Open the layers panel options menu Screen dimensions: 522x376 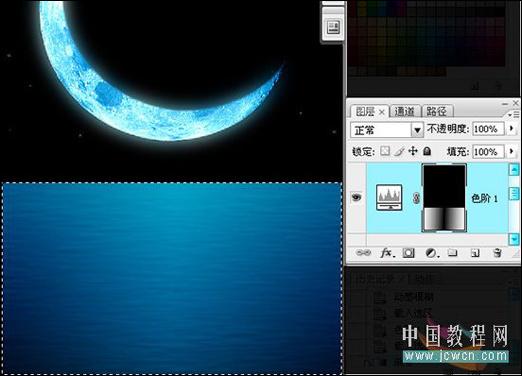[514, 114]
